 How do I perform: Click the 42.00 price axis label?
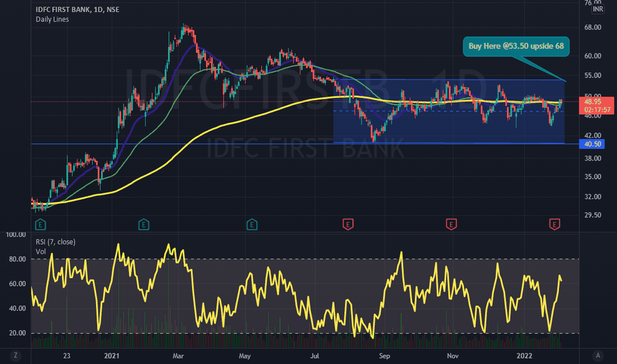[593, 136]
